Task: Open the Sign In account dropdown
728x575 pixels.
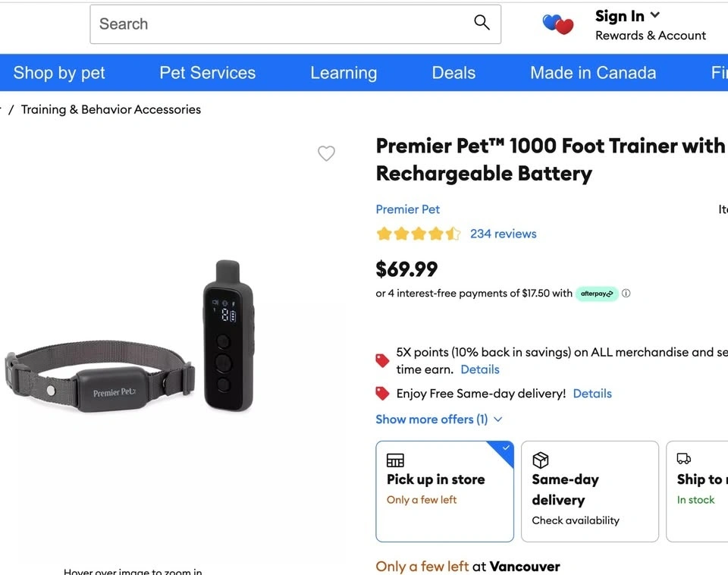Action: pyautogui.click(x=627, y=16)
